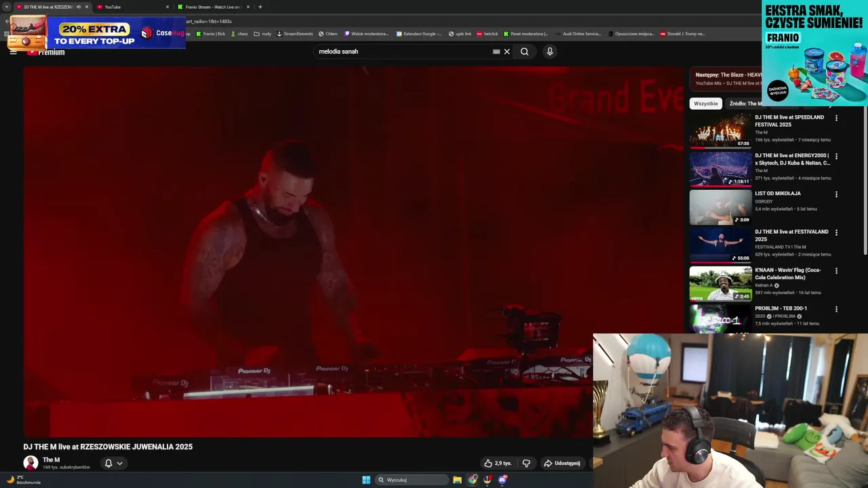Open options for FESTIVALAND 2025 video
This screenshot has height=488, width=868.
pyautogui.click(x=836, y=232)
